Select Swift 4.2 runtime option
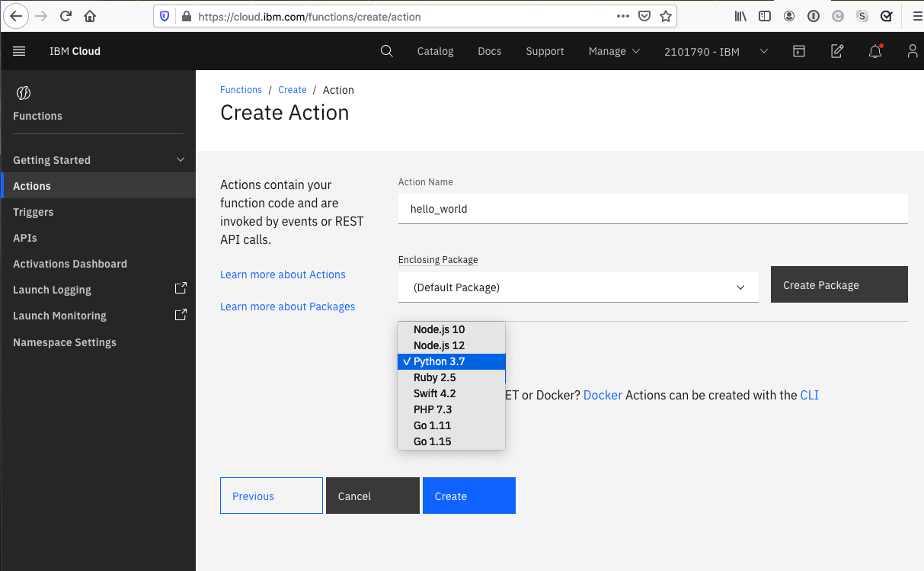This screenshot has height=571, width=924. [x=452, y=393]
